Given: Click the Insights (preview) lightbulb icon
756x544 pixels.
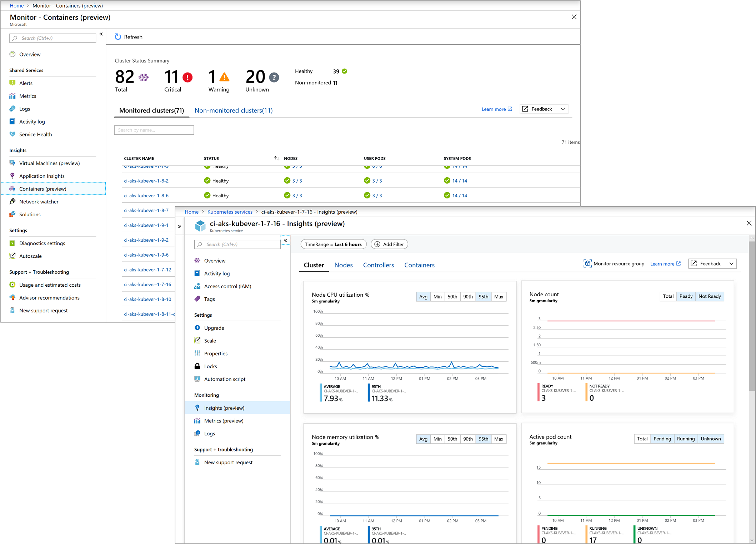Looking at the screenshot, I should tap(198, 408).
